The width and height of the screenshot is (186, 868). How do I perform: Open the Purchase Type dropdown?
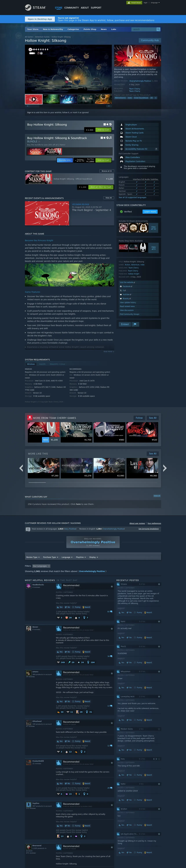point(51,557)
